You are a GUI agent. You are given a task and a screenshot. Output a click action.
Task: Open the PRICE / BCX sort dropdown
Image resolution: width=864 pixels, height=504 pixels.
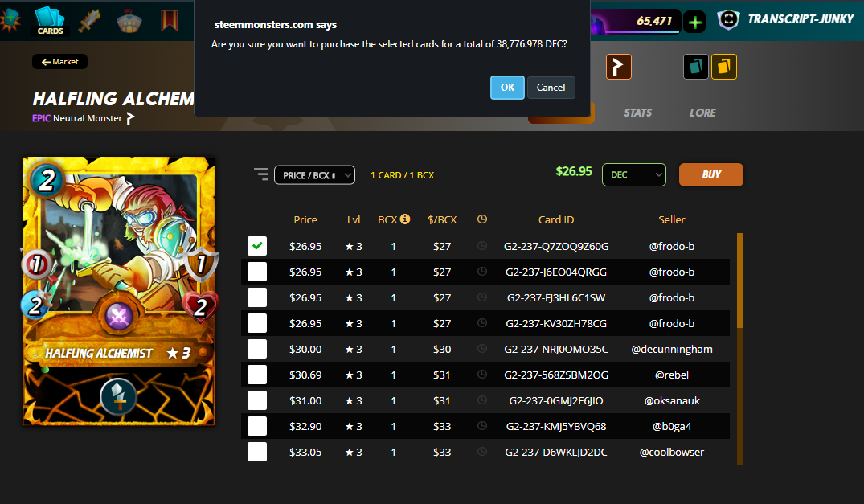pos(314,175)
